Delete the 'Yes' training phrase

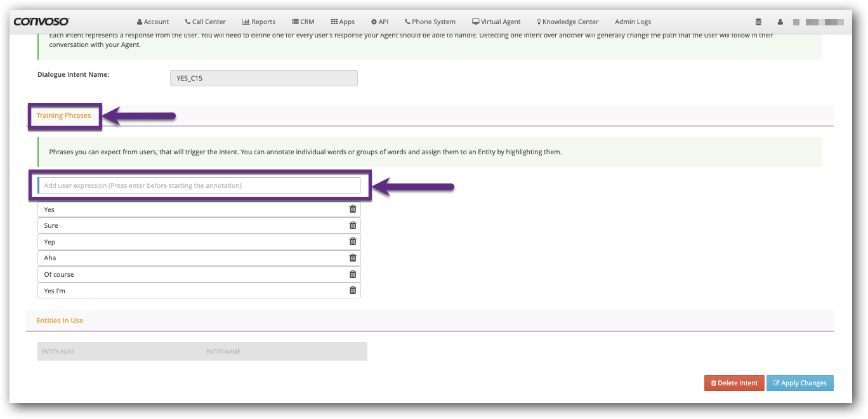pos(353,209)
